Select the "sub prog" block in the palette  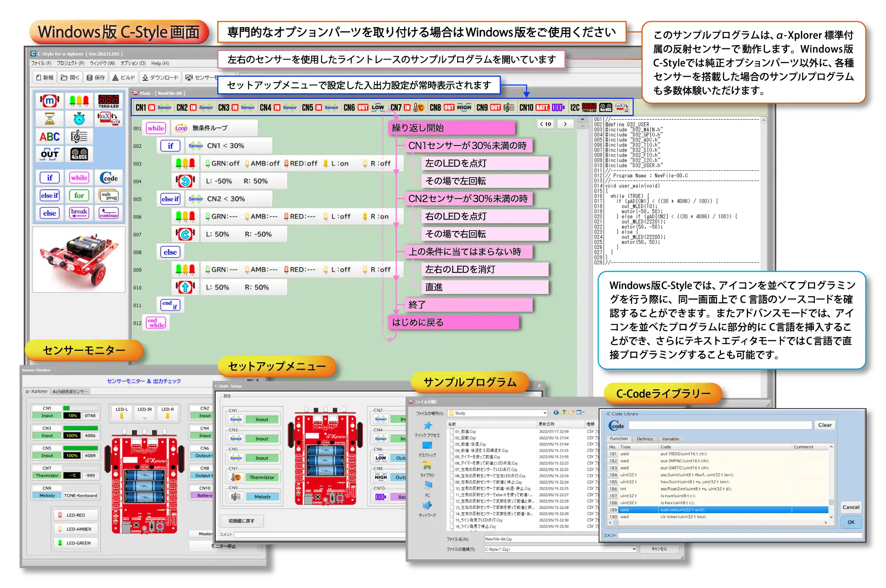tap(109, 195)
